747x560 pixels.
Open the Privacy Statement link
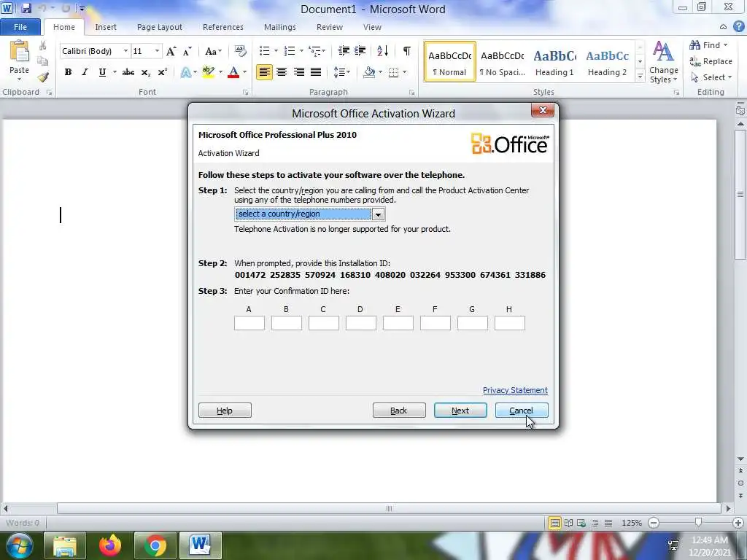pyautogui.click(x=515, y=391)
